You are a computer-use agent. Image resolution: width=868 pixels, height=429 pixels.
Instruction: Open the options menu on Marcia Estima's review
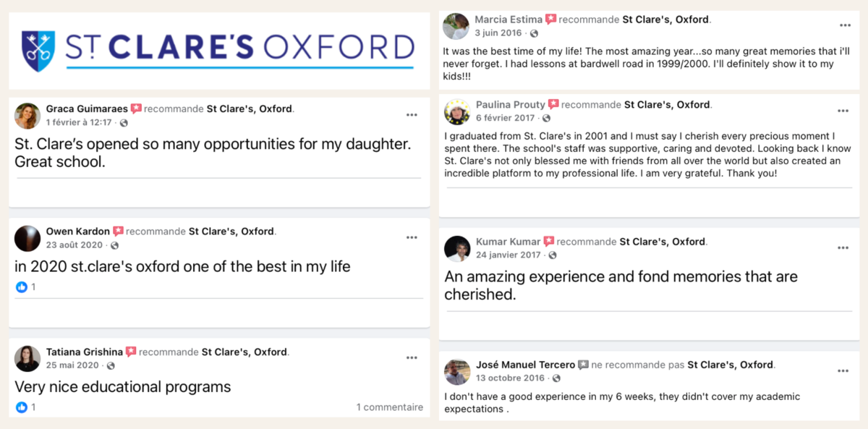[x=845, y=25]
